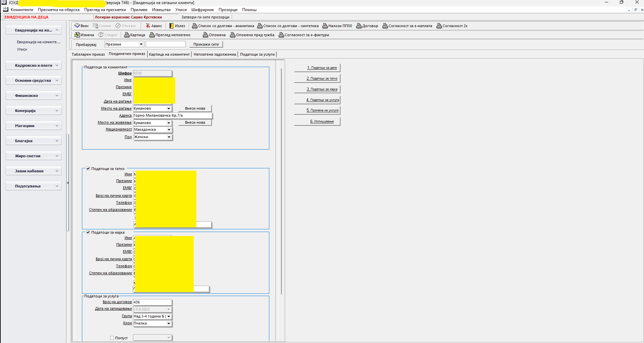Toggle Податоци за мајка checkbox
644x343 pixels.
point(88,232)
